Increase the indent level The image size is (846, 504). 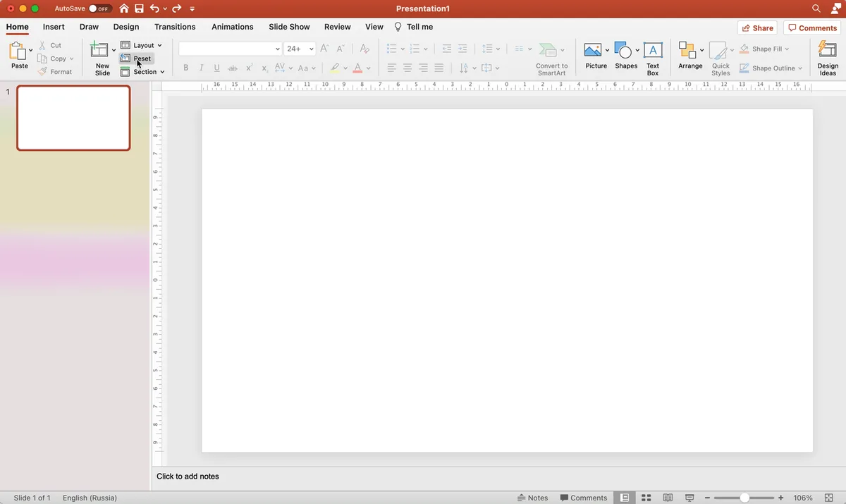pyautogui.click(x=462, y=49)
